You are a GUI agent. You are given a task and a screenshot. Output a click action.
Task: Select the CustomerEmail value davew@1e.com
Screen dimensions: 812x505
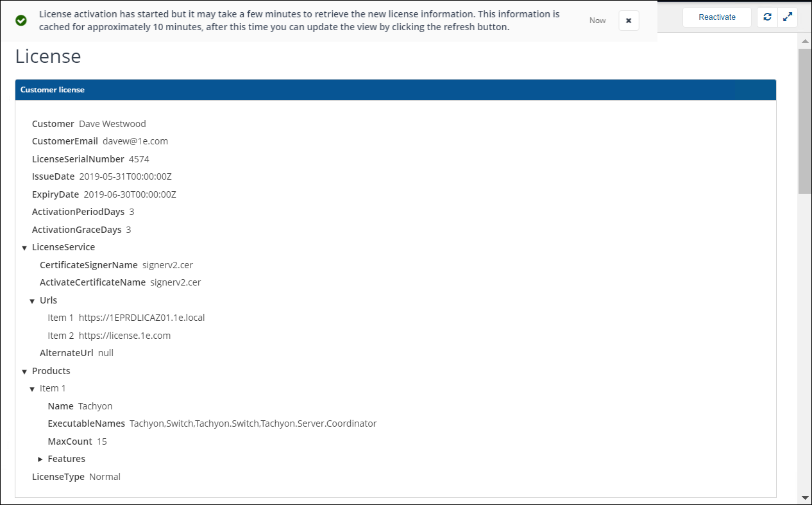click(x=135, y=141)
